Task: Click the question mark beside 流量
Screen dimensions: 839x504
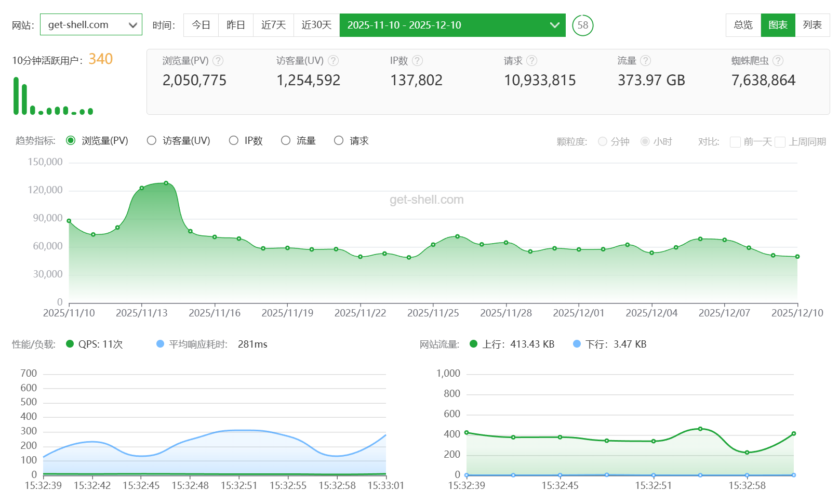Action: (645, 61)
